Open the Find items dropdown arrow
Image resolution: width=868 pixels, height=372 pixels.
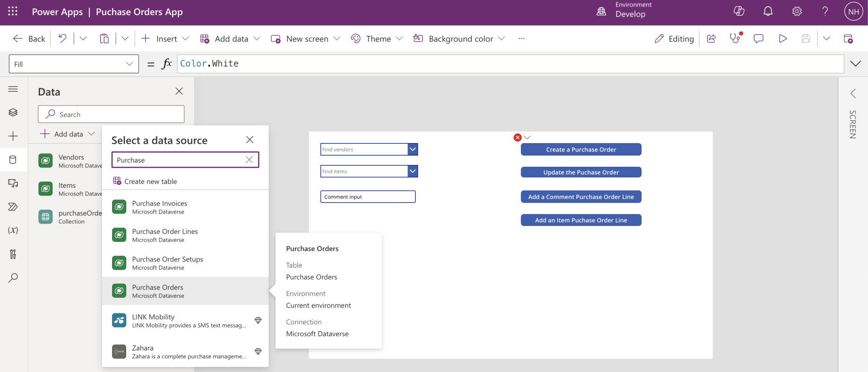coord(413,171)
